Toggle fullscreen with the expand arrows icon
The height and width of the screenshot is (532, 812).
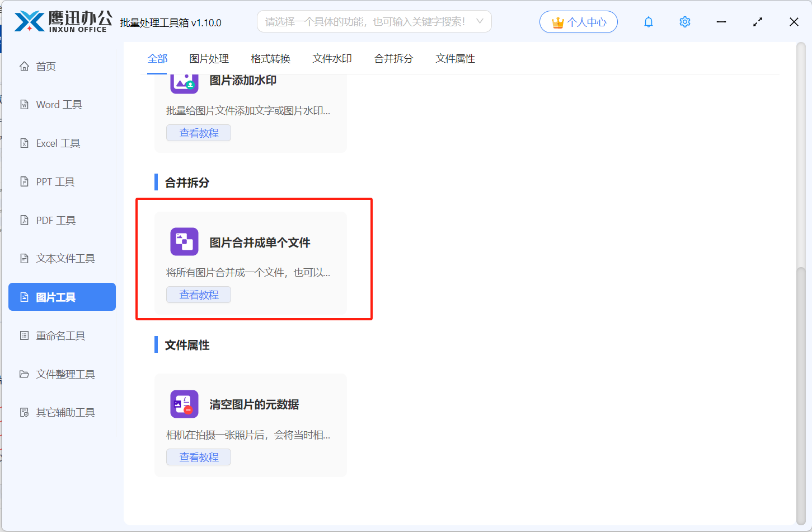pyautogui.click(x=758, y=22)
